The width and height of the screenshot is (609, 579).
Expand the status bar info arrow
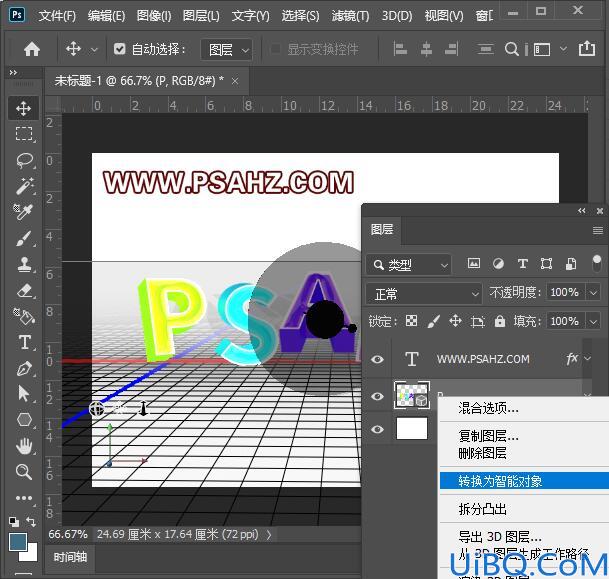tap(269, 535)
